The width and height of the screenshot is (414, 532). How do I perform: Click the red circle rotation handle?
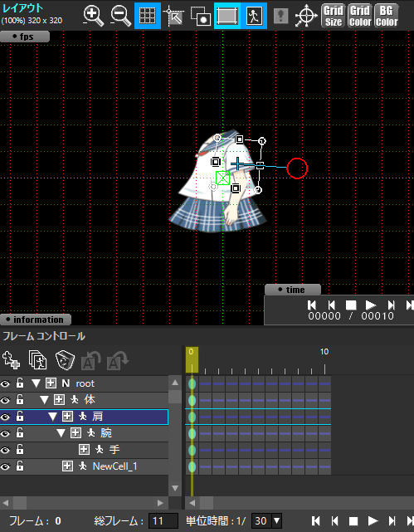pyautogui.click(x=297, y=168)
